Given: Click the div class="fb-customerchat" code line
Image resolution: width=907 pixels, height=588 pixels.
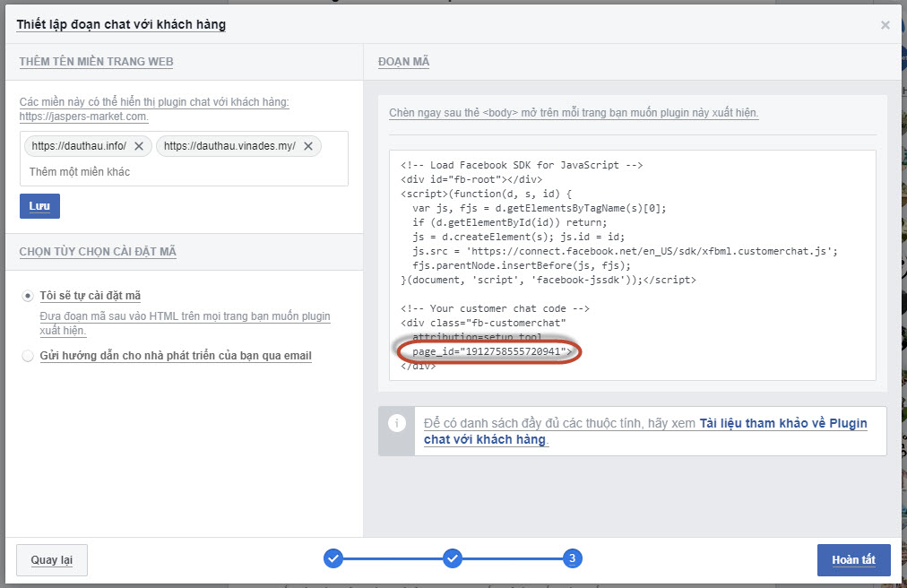Looking at the screenshot, I should click(x=483, y=323).
